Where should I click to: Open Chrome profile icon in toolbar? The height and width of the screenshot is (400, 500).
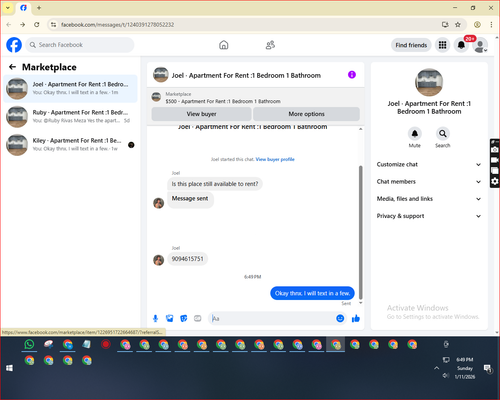[x=477, y=25]
